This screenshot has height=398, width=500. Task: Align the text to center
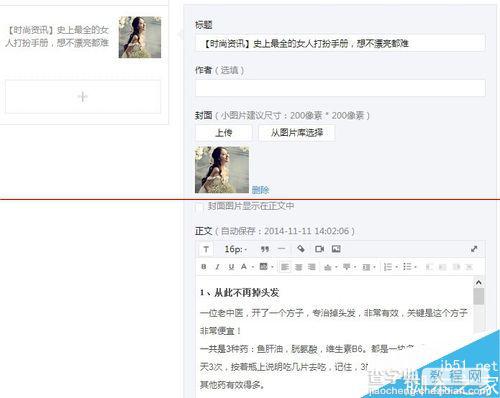299,267
